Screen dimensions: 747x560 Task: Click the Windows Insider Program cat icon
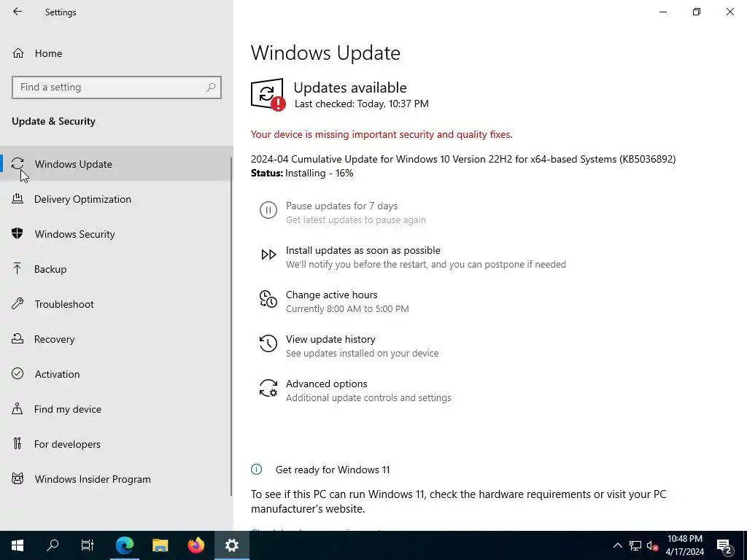click(x=18, y=478)
